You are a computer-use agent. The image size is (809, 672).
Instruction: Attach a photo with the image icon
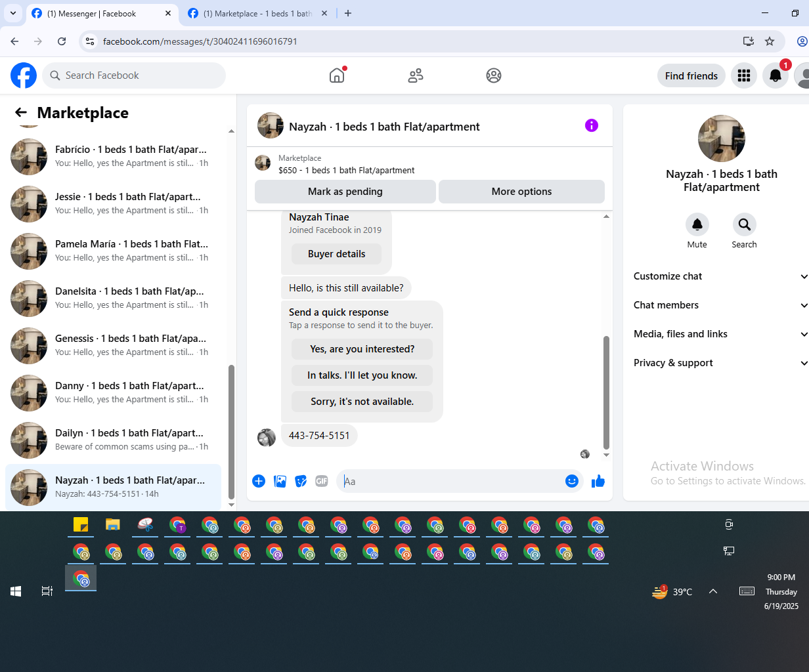click(x=280, y=481)
